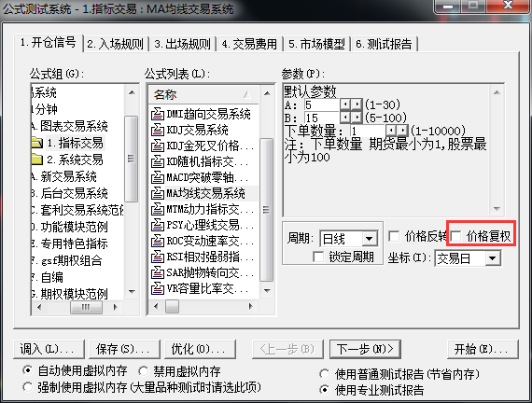Click the SAR抛物转向交 formula icon
Image resolution: width=532 pixels, height=403 pixels.
click(158, 272)
